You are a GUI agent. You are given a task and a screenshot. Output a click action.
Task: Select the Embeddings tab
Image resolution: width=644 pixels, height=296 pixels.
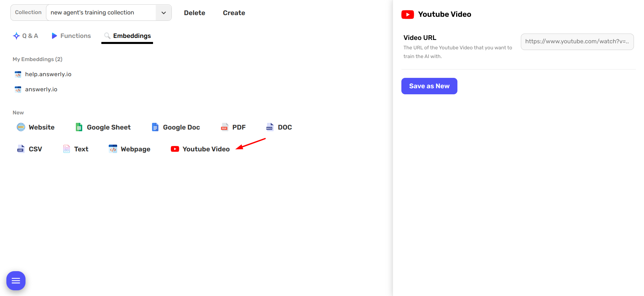[x=128, y=36]
